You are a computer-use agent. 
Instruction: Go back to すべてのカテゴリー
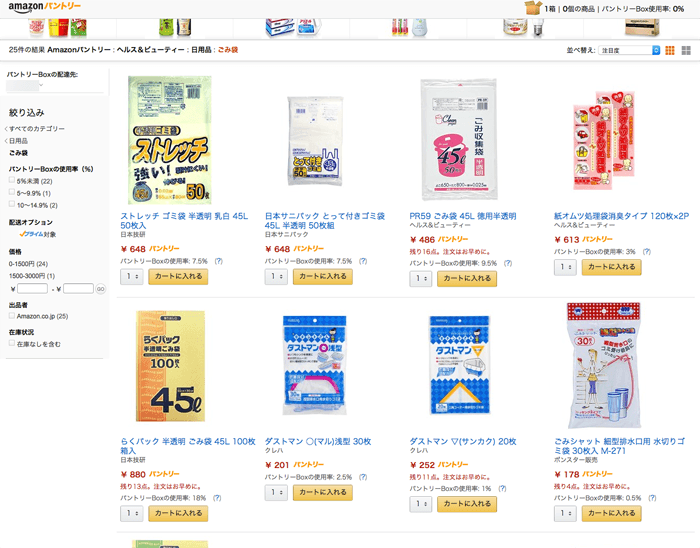(x=37, y=129)
